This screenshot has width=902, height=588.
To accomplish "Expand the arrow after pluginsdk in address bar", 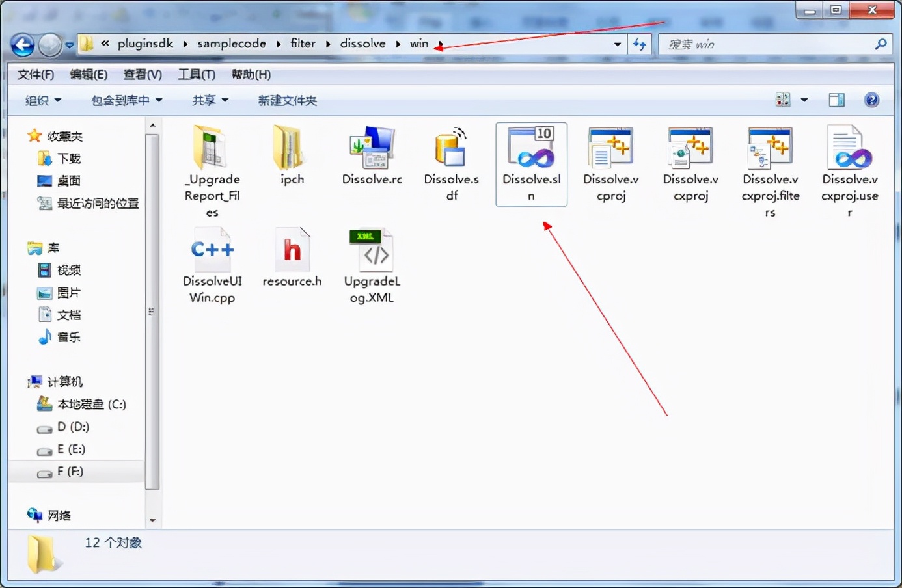I will coord(185,44).
